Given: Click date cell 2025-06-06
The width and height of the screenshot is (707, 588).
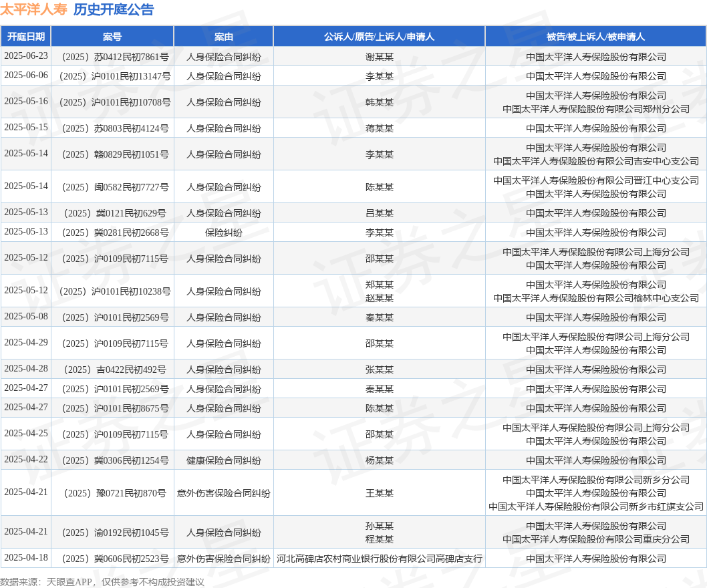Looking at the screenshot, I should 25,76.
